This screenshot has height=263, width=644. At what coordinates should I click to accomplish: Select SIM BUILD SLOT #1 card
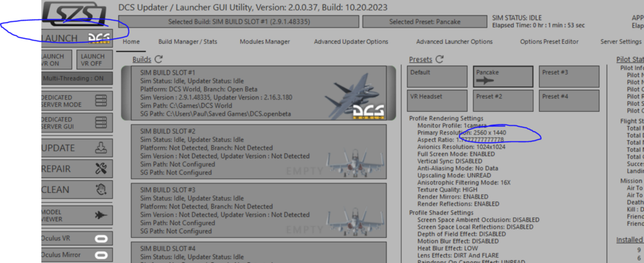259,93
